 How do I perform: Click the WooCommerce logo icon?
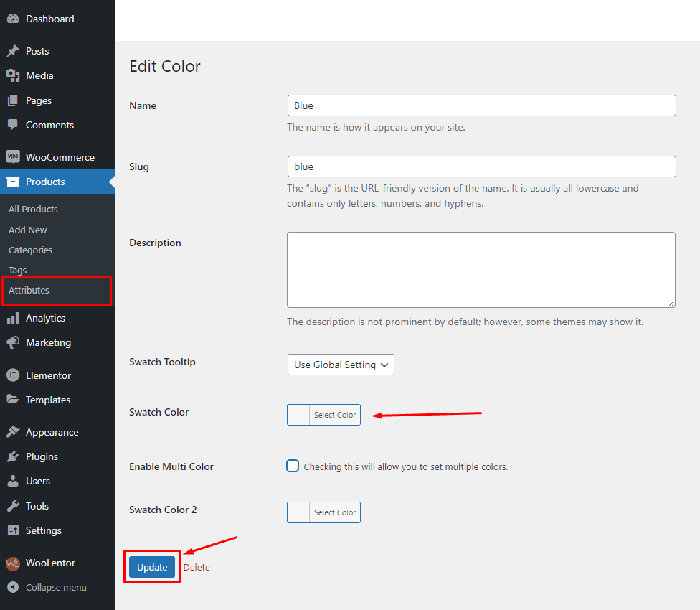[13, 157]
